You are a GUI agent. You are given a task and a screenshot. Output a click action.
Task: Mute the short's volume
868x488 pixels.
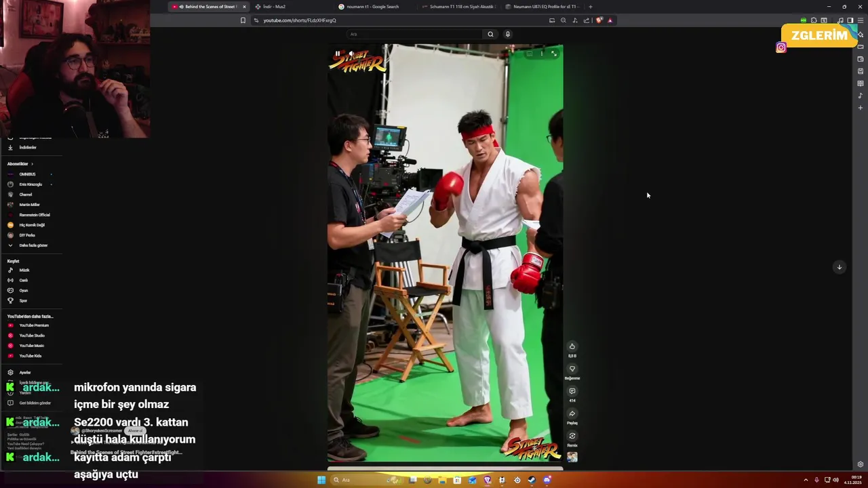(351, 54)
